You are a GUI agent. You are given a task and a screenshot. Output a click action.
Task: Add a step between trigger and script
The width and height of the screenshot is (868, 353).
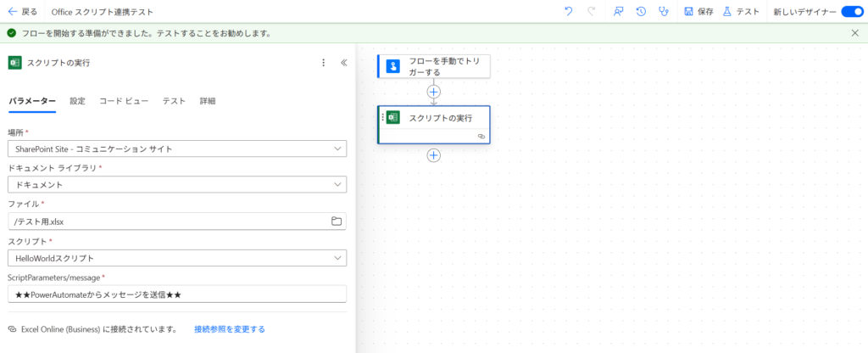(433, 92)
